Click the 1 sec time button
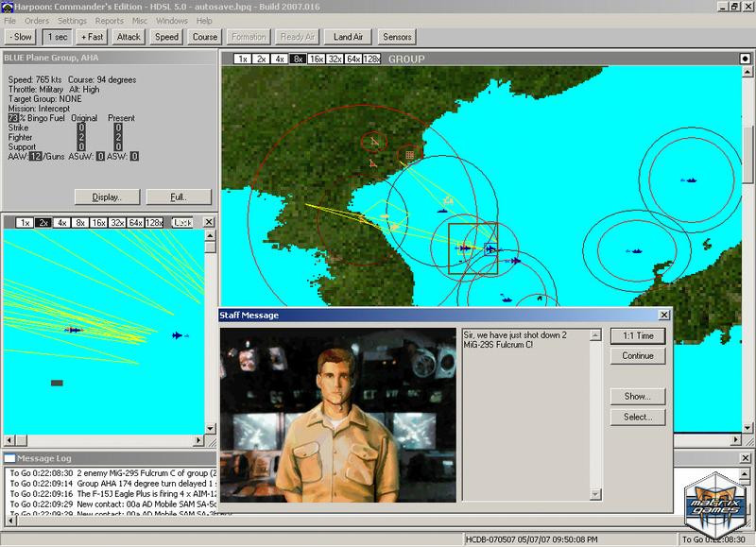 pyautogui.click(x=58, y=37)
